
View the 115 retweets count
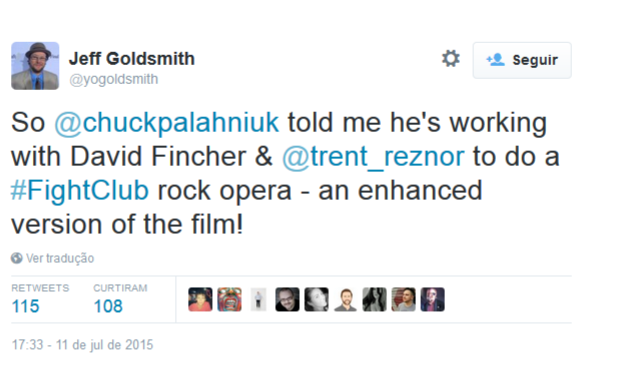tap(26, 306)
